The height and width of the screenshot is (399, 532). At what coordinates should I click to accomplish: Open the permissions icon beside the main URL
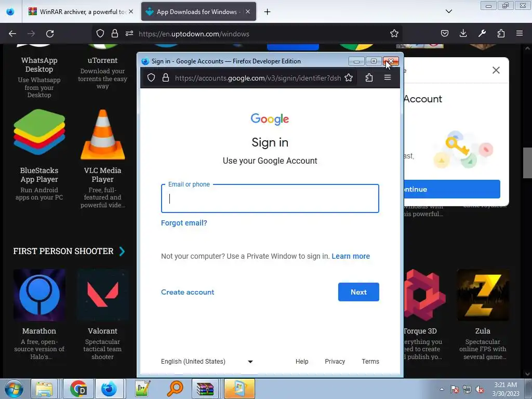pos(129,33)
